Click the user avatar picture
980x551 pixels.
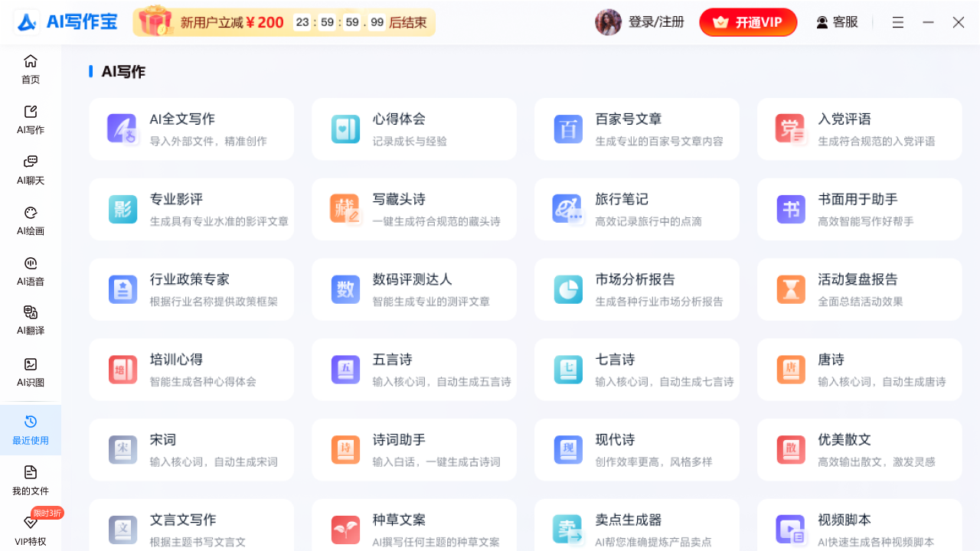click(608, 22)
